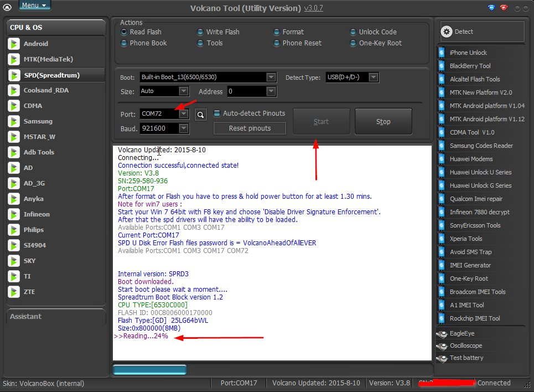534x392 pixels.
Task: Click the Rockchip IMEI Tool icon
Action: point(442,318)
